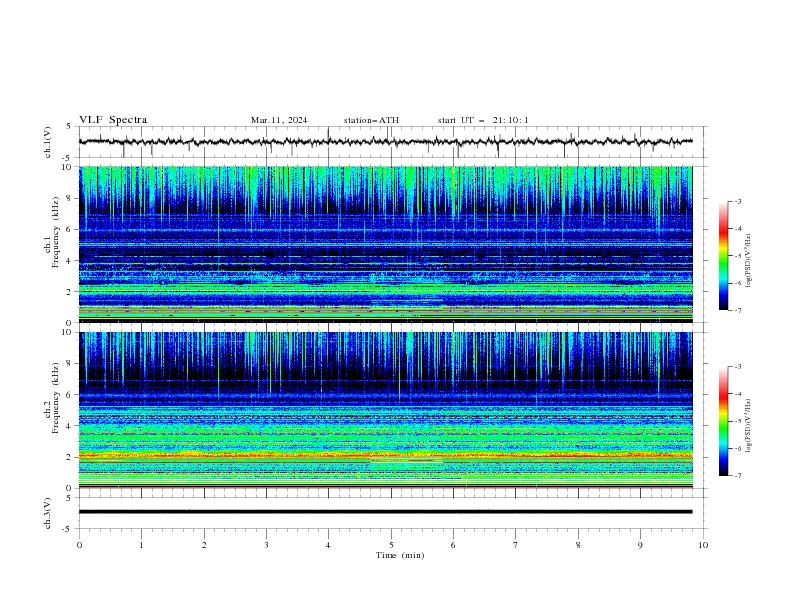The width and height of the screenshot is (792, 612).
Task: Click the ch.1 voltage waveform trace
Action: [385, 142]
